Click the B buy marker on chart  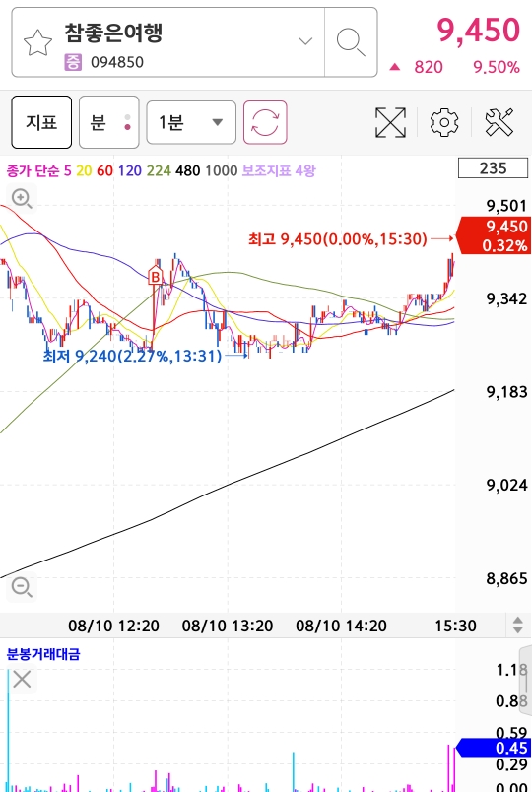(155, 276)
